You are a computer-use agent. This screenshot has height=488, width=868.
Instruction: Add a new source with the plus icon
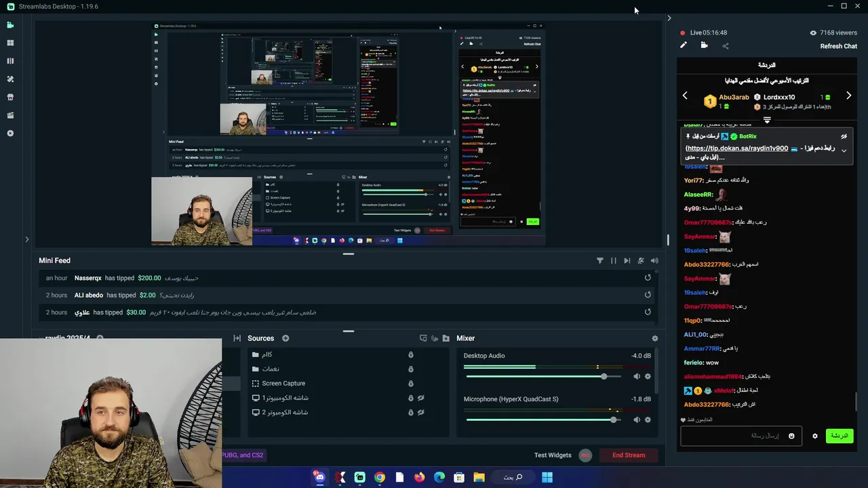click(285, 338)
